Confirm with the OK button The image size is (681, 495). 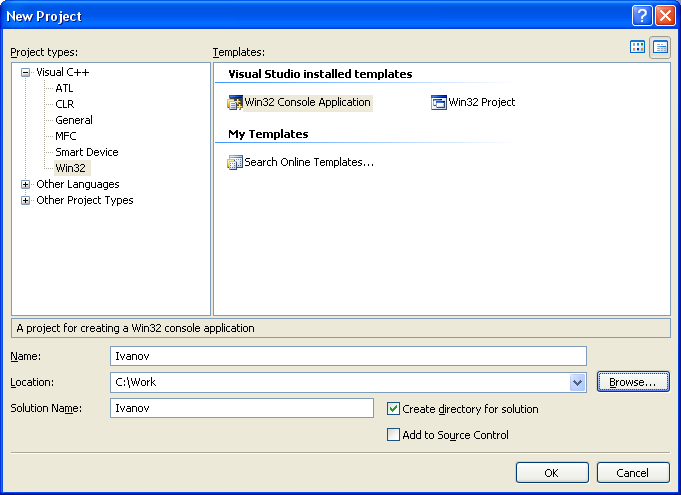click(x=552, y=472)
